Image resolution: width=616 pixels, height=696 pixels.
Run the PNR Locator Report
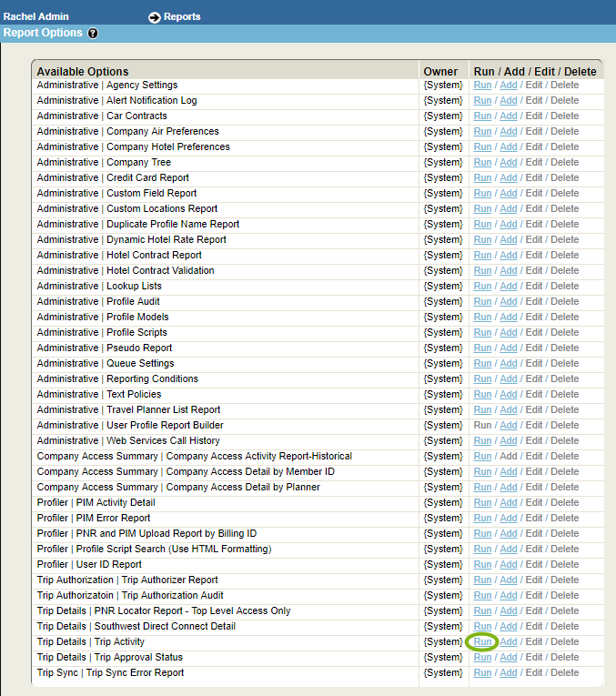click(482, 610)
